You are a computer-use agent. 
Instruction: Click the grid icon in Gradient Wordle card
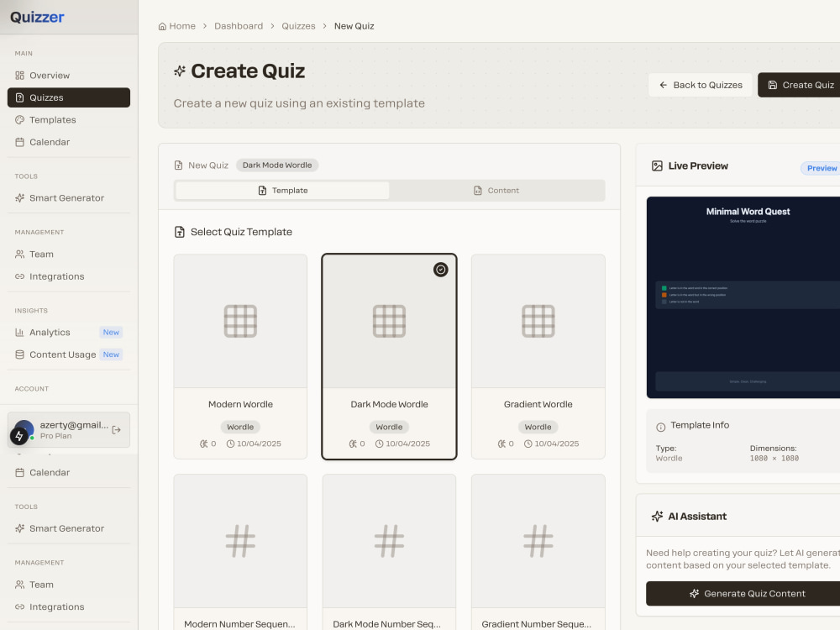click(x=538, y=321)
